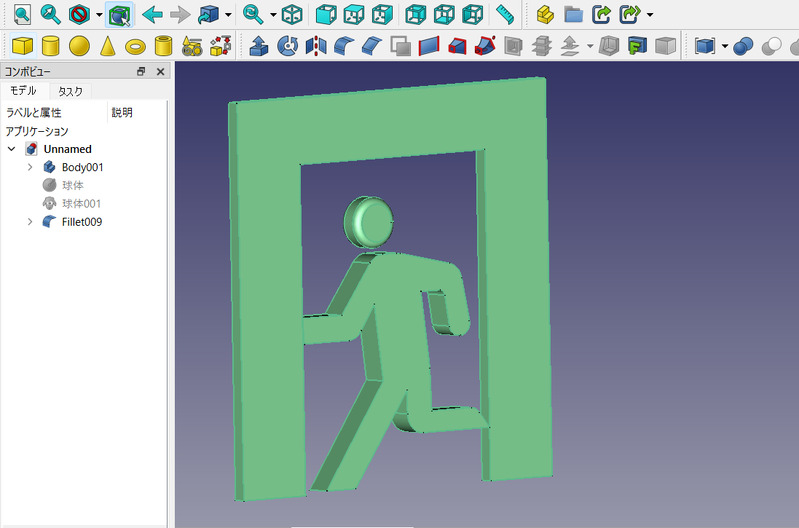The width and height of the screenshot is (799, 528).
Task: Select the Chamfer tool
Action: [x=372, y=46]
